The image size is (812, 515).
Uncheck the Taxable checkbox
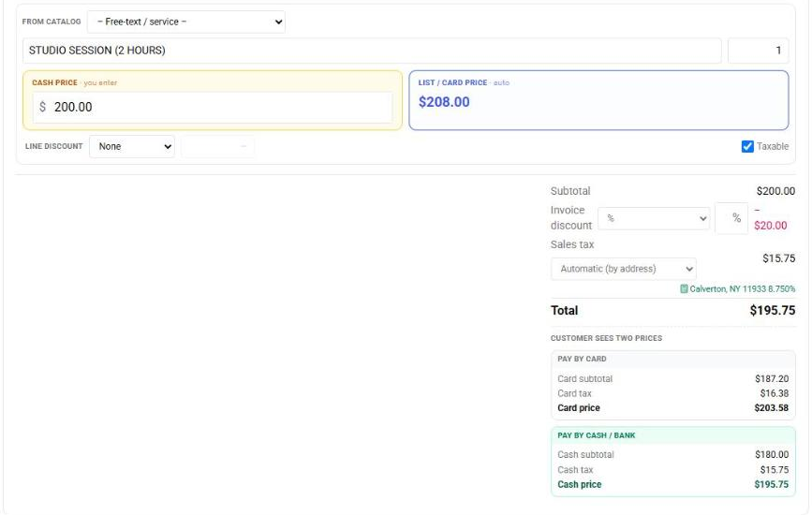click(747, 146)
